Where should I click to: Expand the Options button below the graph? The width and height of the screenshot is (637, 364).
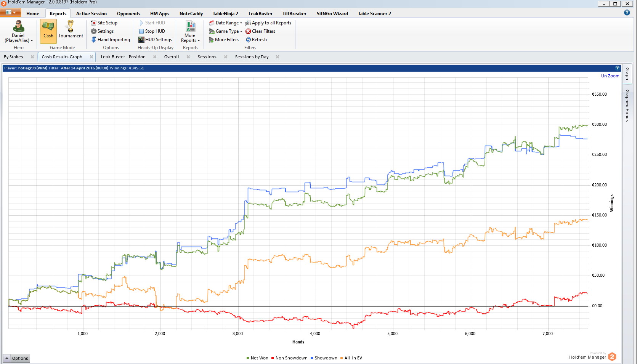coord(16,358)
